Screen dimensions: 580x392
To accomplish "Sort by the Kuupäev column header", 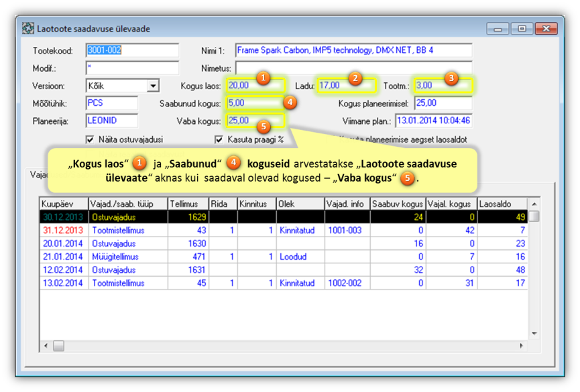I will pyautogui.click(x=64, y=204).
